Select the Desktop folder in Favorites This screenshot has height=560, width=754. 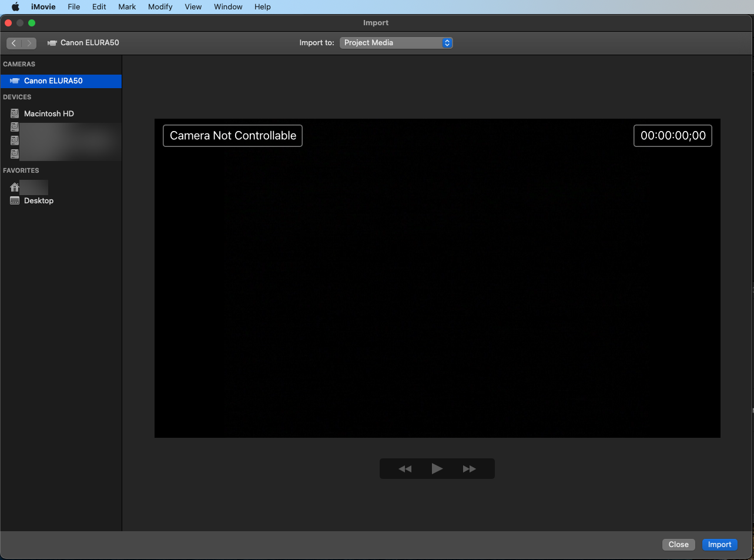[38, 201]
